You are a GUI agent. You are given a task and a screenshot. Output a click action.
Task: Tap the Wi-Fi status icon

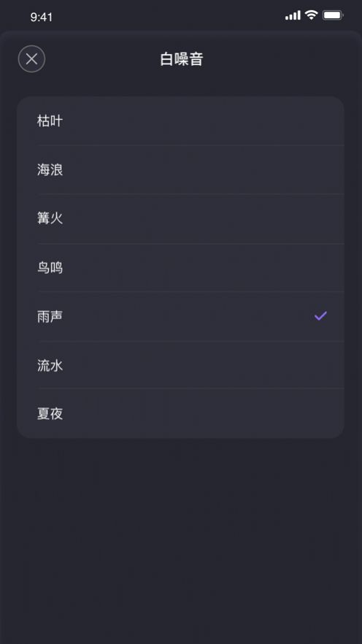(x=312, y=15)
